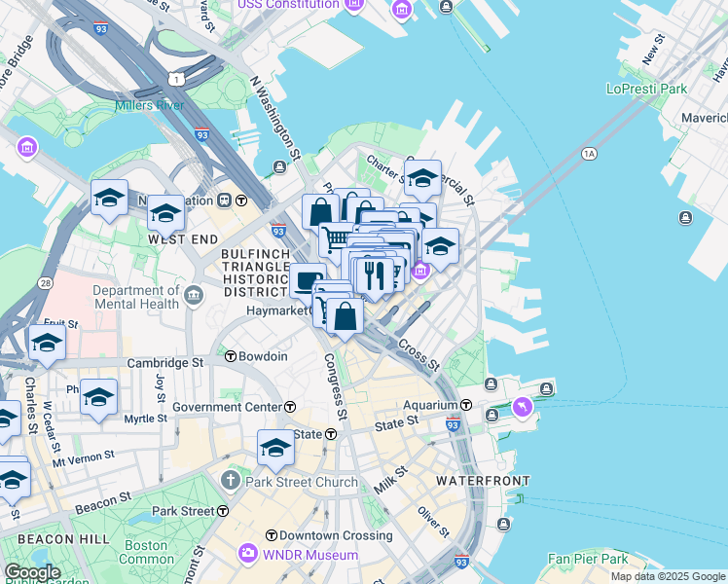Select the BULFINCH TRIANGLE HISTORIC DISTRICT label
This screenshot has height=584, width=728.
256,273
